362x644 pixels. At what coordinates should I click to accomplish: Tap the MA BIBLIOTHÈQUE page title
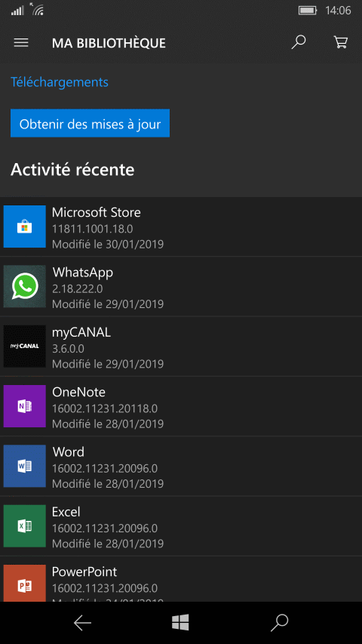pos(109,43)
